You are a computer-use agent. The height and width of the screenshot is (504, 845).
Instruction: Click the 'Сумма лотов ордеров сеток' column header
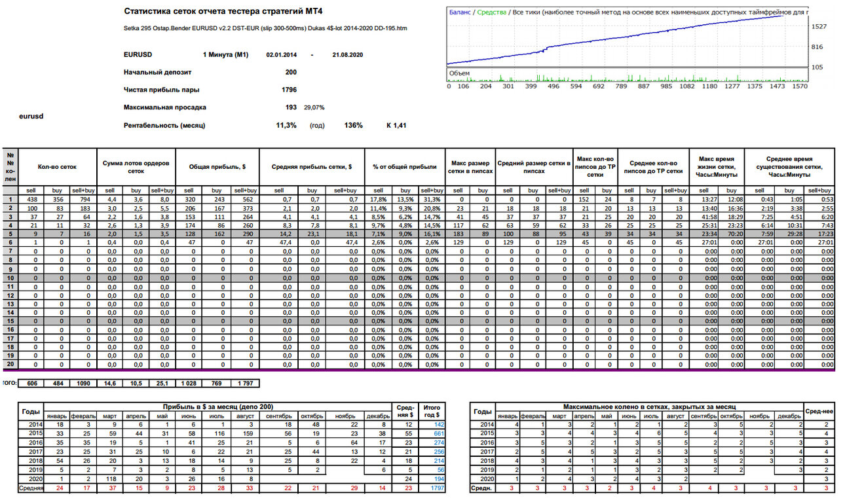(136, 167)
